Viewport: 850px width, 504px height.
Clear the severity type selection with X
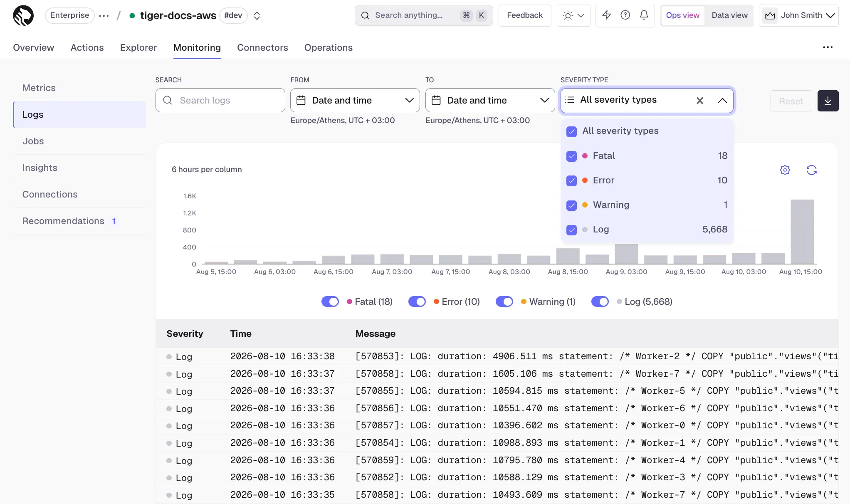coord(700,101)
